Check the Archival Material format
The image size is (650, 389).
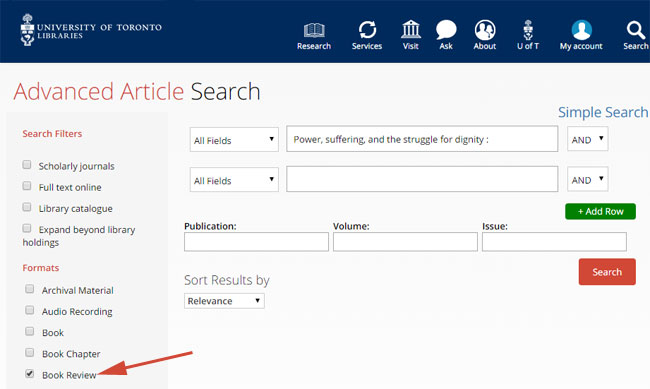[x=29, y=289]
